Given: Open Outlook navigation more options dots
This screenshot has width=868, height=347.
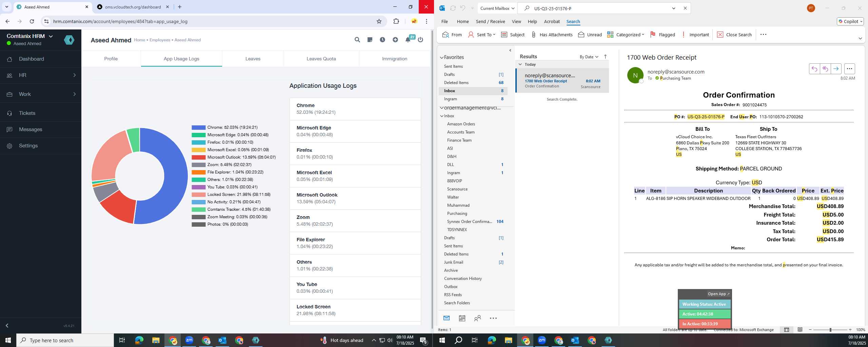Looking at the screenshot, I should pos(493,318).
